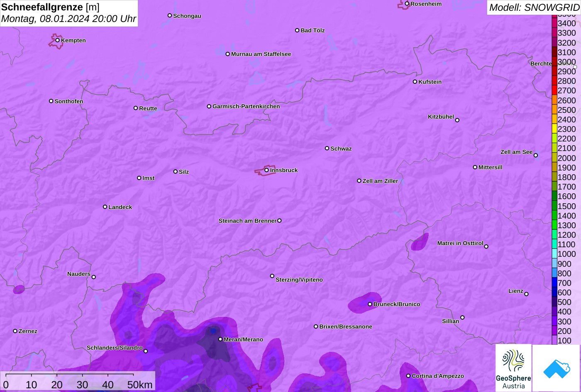
Task: Click the Sterzing/Vipiteno label
Action: tap(299, 280)
